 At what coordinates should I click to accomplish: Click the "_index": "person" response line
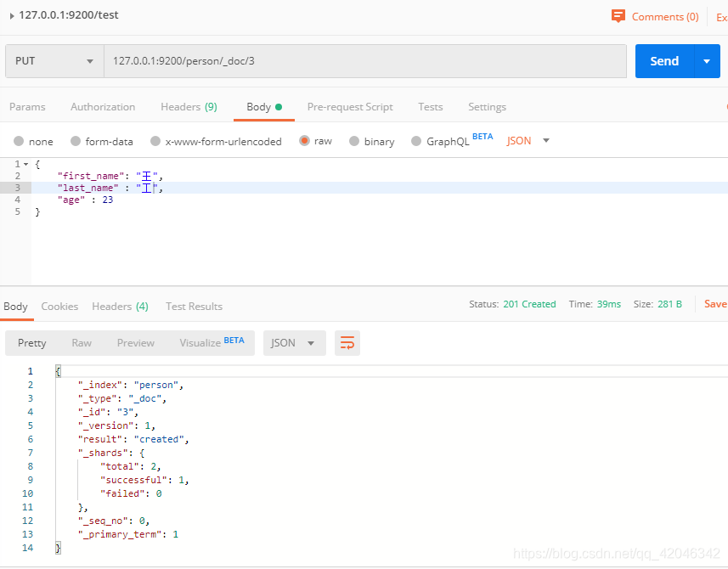coord(131,386)
